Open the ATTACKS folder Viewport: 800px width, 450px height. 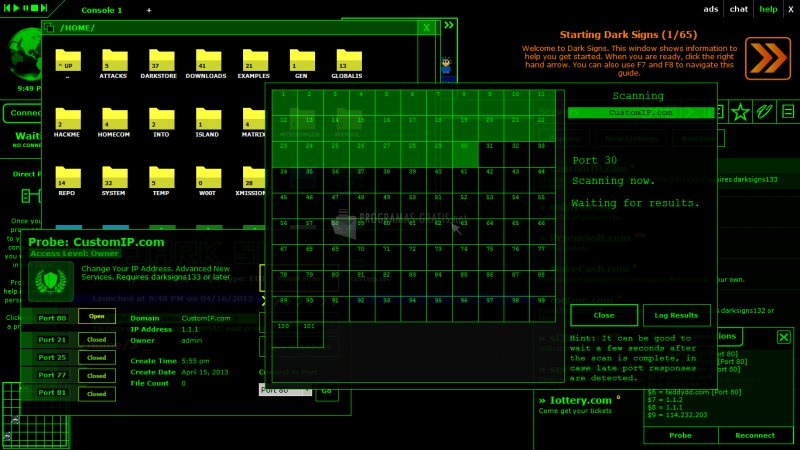pos(114,64)
